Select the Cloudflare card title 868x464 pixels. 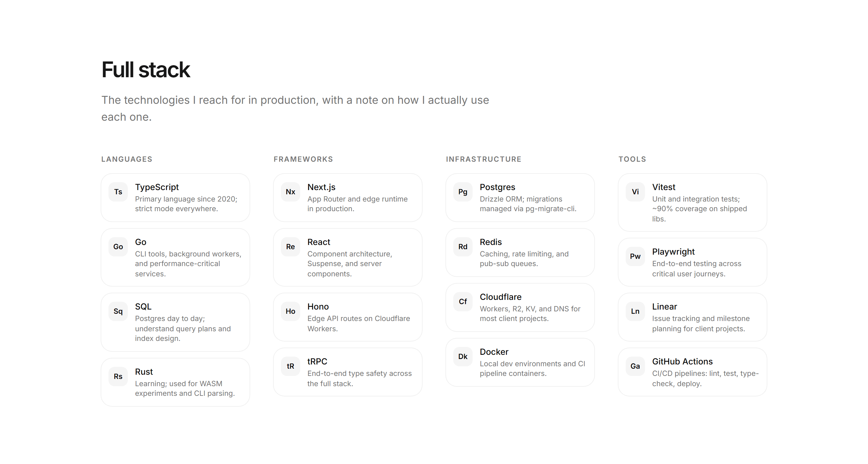point(501,297)
